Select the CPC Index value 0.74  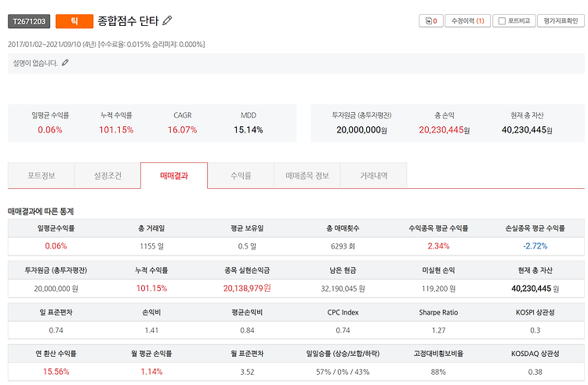(343, 330)
